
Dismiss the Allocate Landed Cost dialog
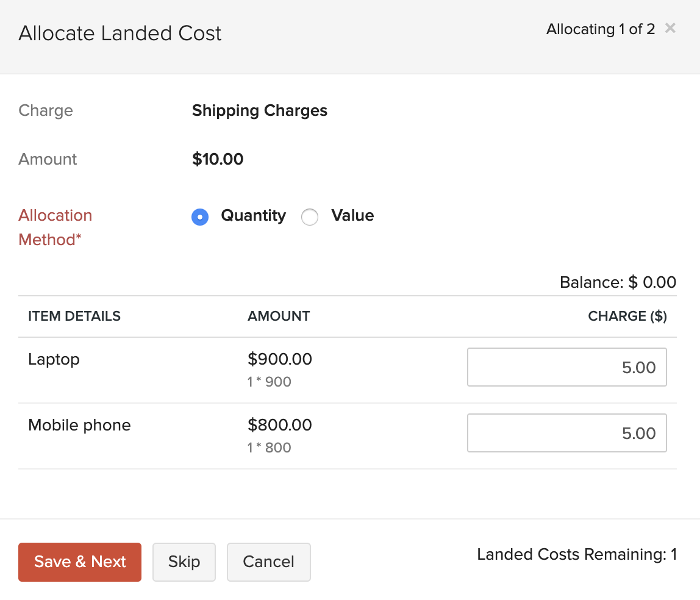tap(670, 28)
